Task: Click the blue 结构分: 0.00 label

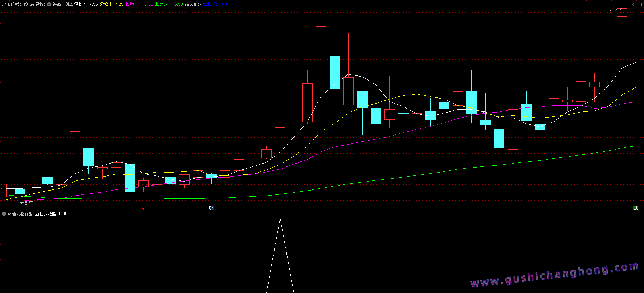Action: coord(215,4)
